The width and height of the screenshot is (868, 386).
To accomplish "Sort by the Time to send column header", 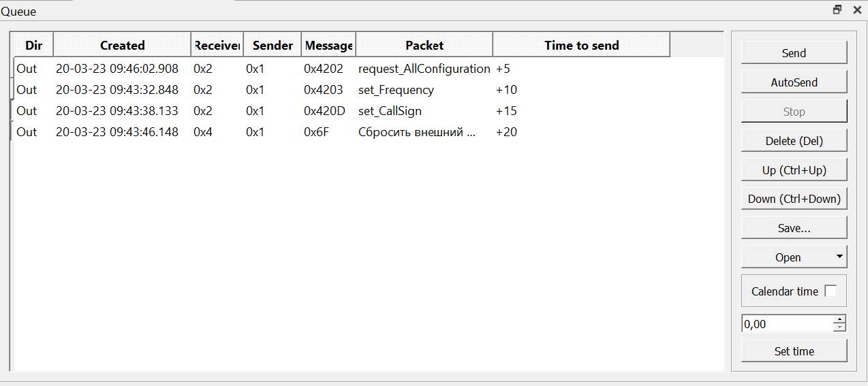I will click(x=581, y=46).
